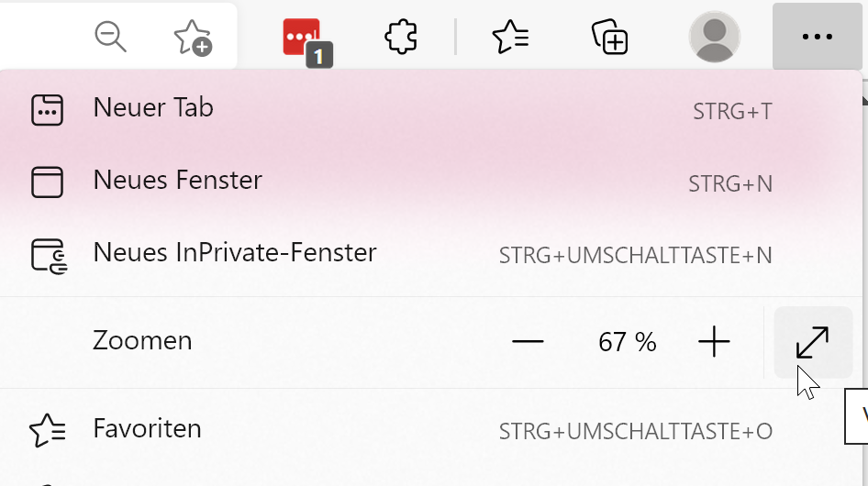868x486 pixels.
Task: Open the red LastPass extension icon
Action: click(304, 39)
